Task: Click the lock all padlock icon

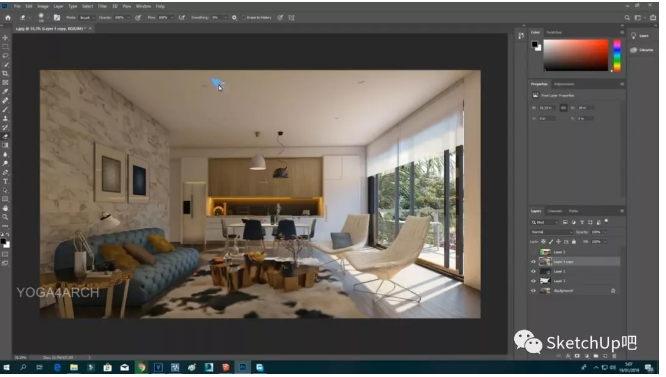Action: [574, 242]
